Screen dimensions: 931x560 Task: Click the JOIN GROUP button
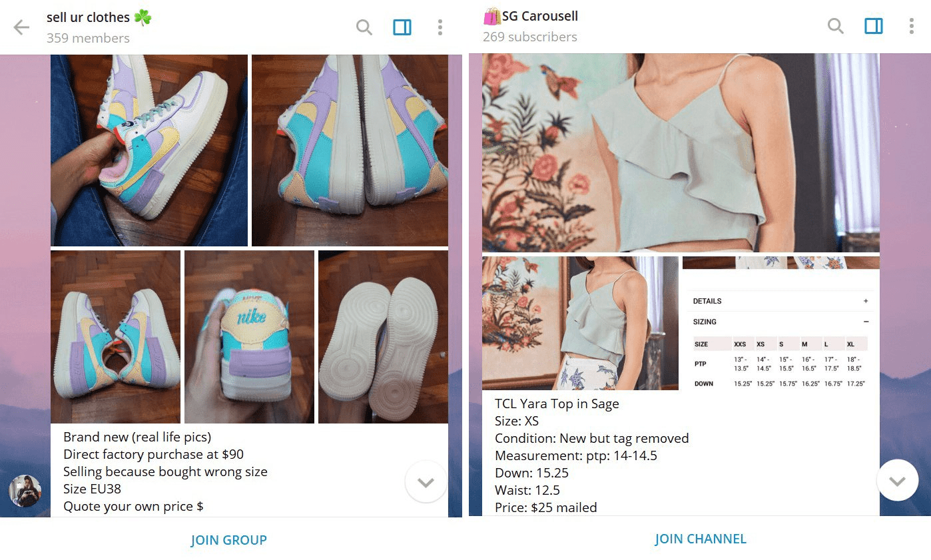point(228,540)
